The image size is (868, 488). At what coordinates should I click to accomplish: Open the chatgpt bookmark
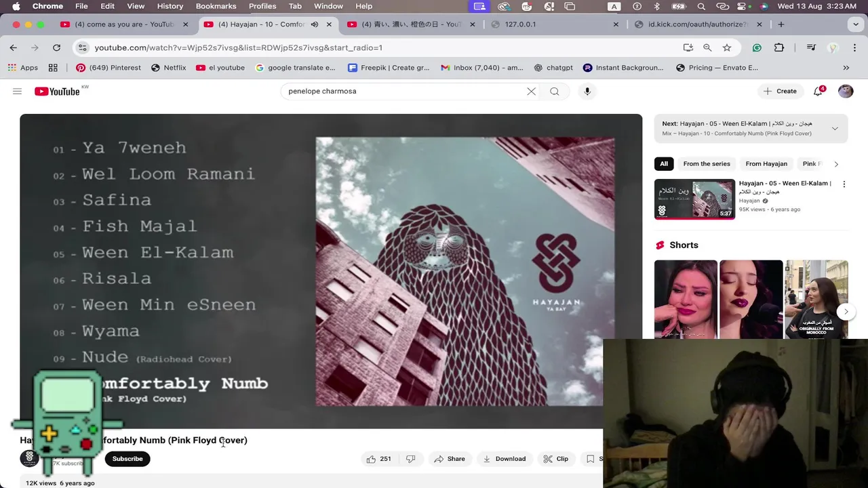coord(553,68)
